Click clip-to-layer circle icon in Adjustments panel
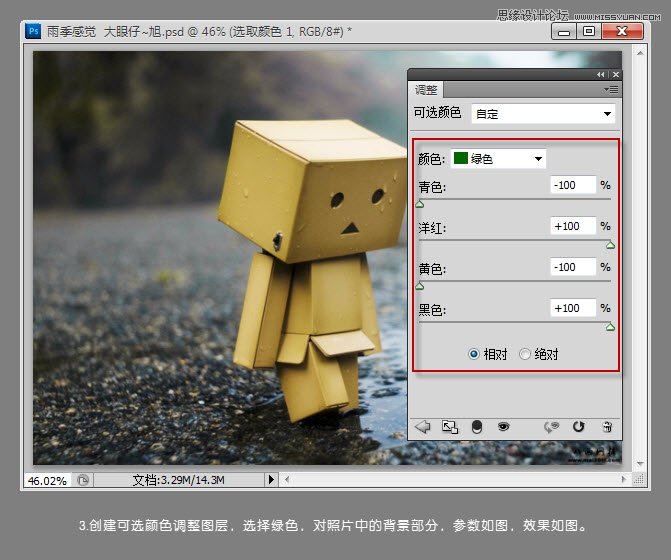The width and height of the screenshot is (671, 560). point(477,427)
